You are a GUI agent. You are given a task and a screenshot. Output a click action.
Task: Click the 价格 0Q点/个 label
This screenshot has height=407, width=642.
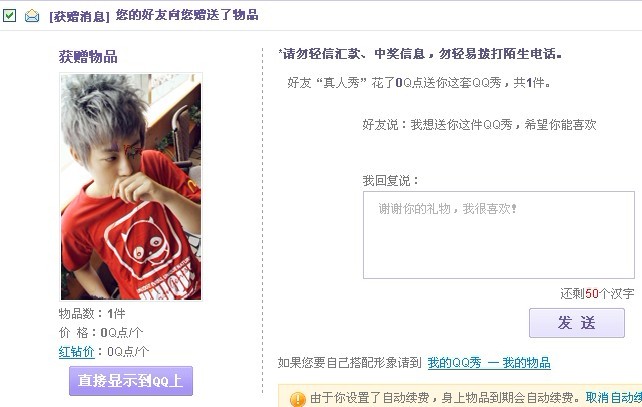pos(101,332)
